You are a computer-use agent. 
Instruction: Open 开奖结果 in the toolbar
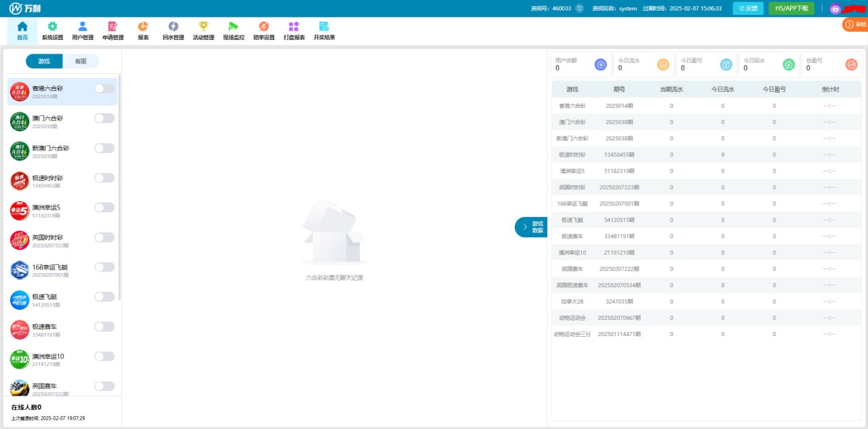pos(324,31)
